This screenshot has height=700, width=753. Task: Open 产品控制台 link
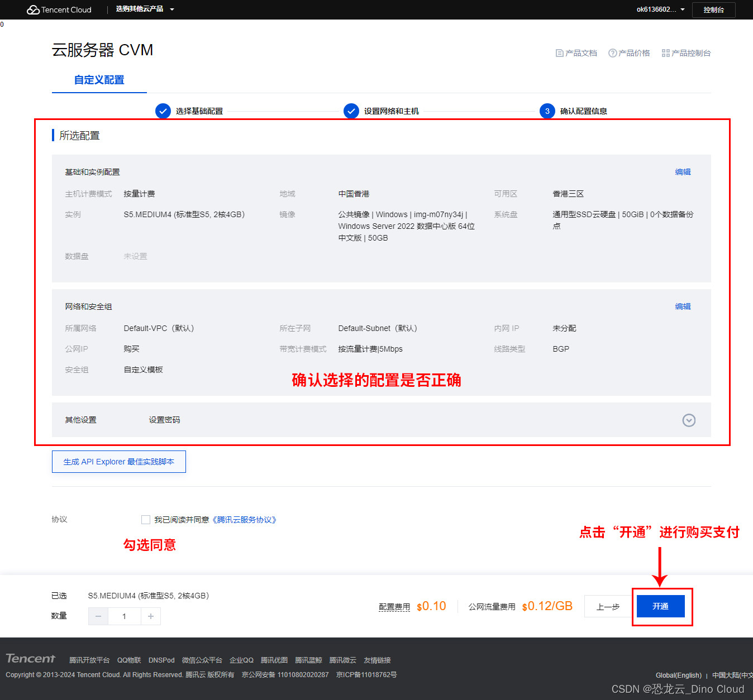[x=686, y=53]
